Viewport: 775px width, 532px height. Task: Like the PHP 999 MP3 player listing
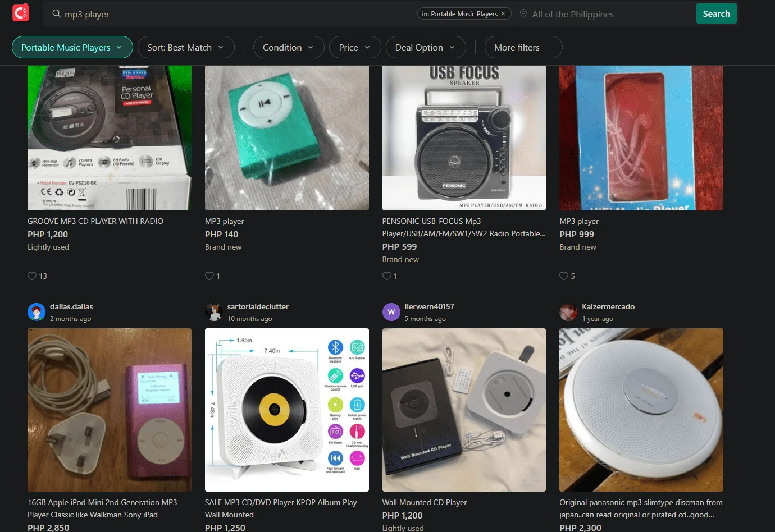564,276
